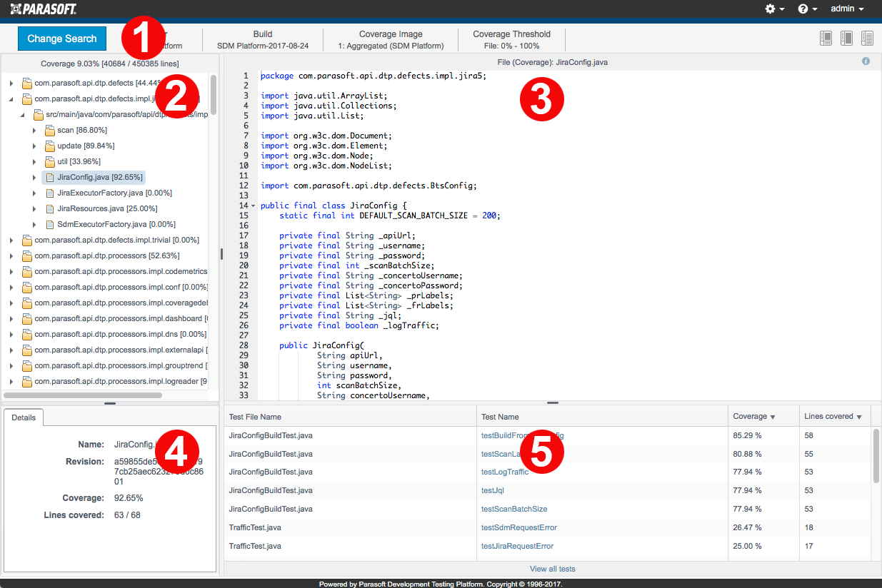Viewport: 882px width, 588px height.
Task: Collapse the JiraConfig class at line 14
Action: click(253, 206)
